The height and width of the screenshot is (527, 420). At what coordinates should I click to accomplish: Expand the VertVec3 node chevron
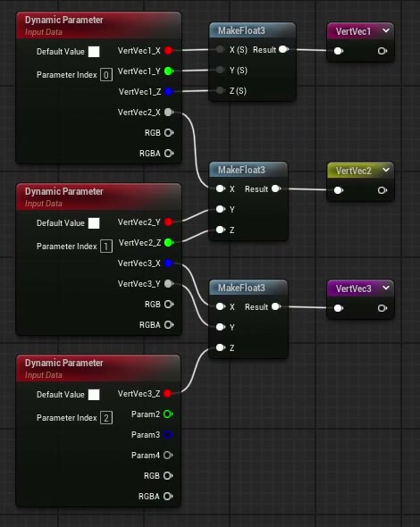386,288
